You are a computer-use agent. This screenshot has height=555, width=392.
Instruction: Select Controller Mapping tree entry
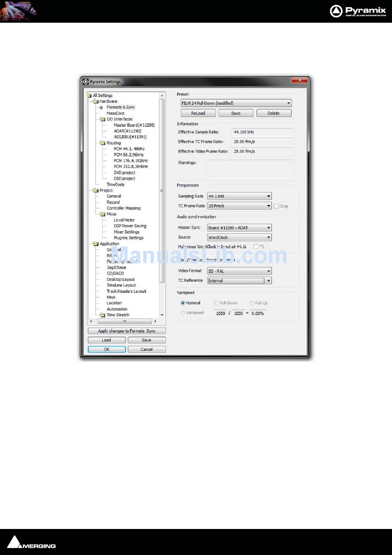coord(124,208)
